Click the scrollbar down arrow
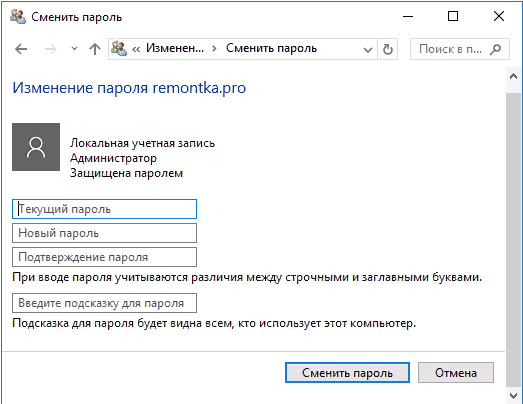This screenshot has width=523, height=404. [x=514, y=396]
